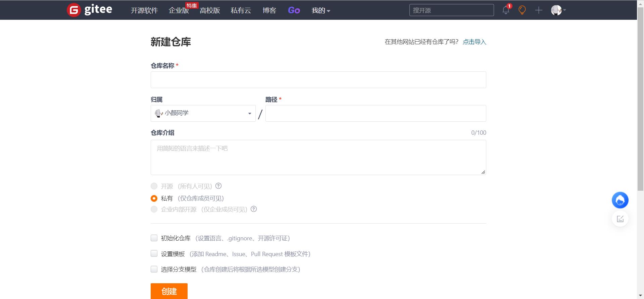Select the 私有 radio option
The height and width of the screenshot is (299, 644).
tap(154, 198)
